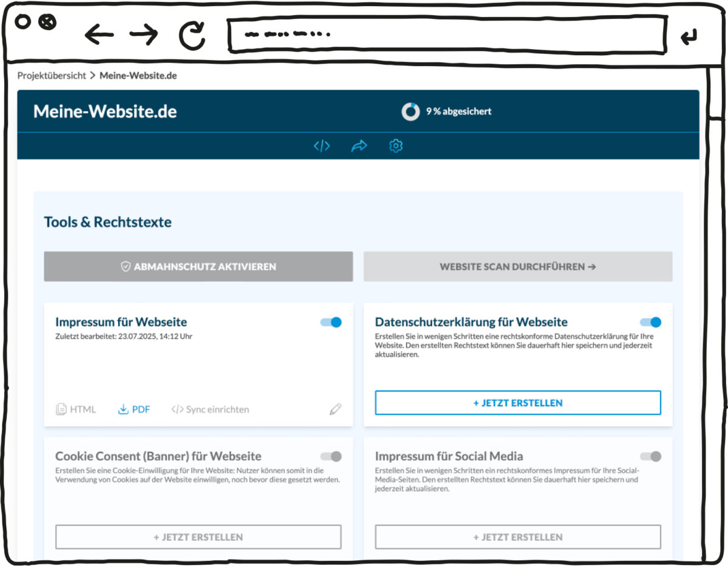Click the enter arrow beside address bar
Screen dimensions: 728x567
(689, 37)
